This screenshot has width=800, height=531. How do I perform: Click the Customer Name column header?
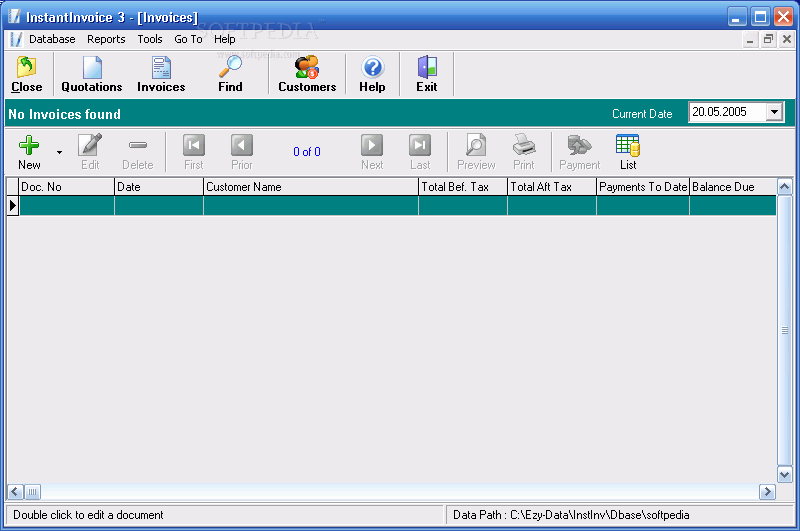(311, 187)
